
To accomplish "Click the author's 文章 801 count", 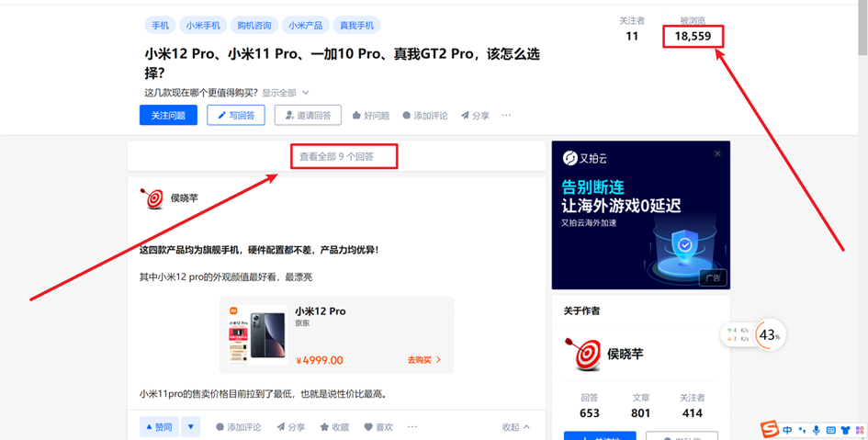I will 640,407.
